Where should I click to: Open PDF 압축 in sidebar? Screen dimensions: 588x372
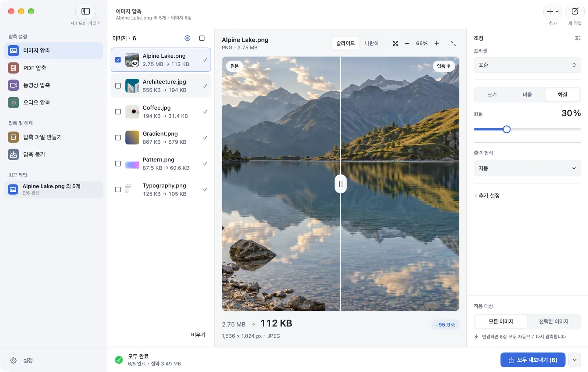(x=54, y=68)
